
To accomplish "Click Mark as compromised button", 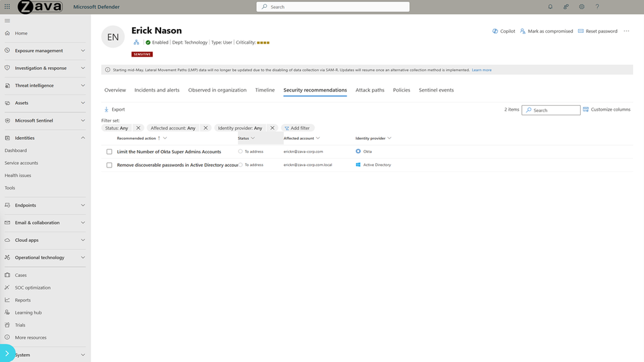I will point(546,31).
